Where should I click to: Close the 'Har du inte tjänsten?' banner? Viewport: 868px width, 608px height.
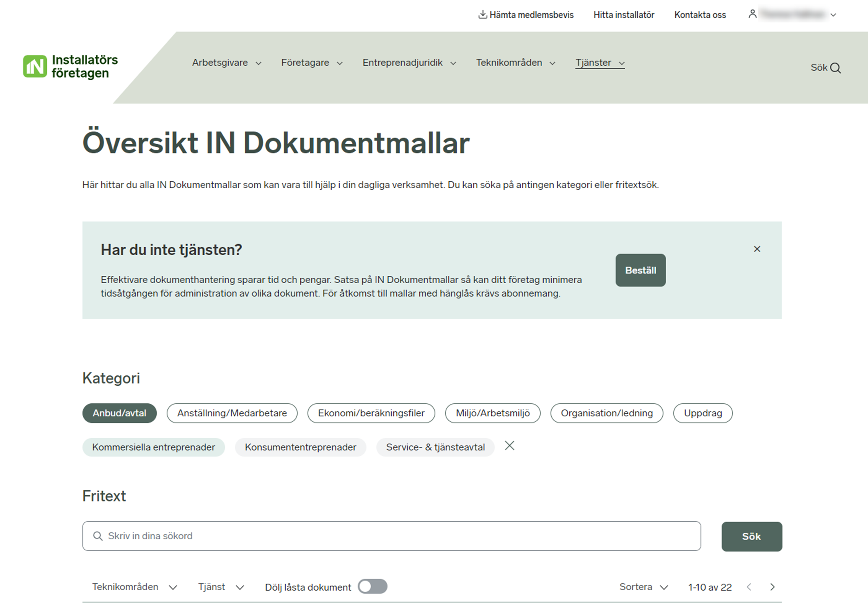click(x=757, y=249)
